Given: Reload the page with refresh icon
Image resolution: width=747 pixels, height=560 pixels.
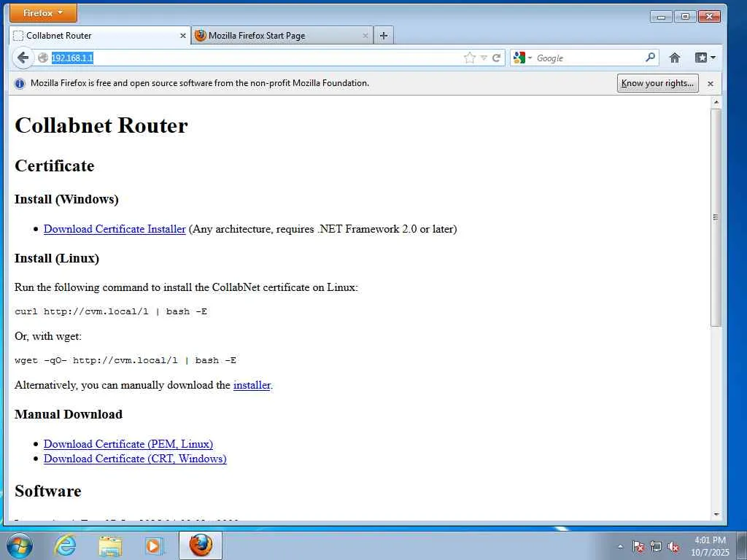Looking at the screenshot, I should [x=496, y=58].
